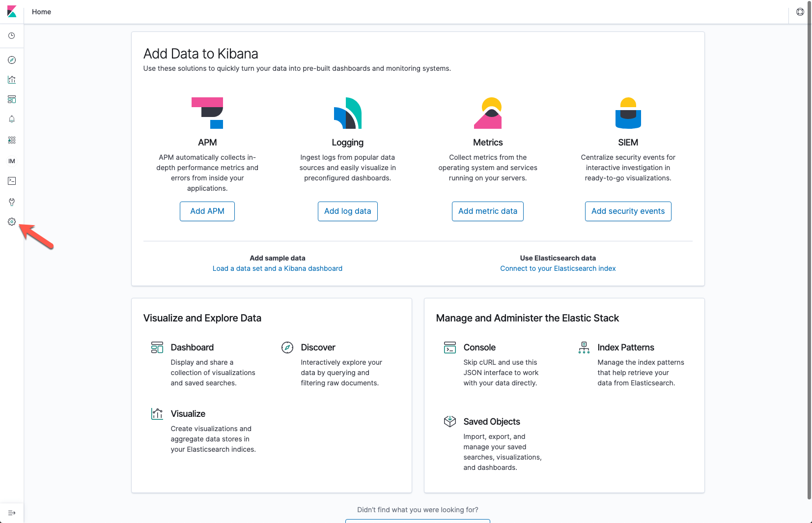Open the help menu icon at top right
The image size is (812, 523).
point(800,12)
